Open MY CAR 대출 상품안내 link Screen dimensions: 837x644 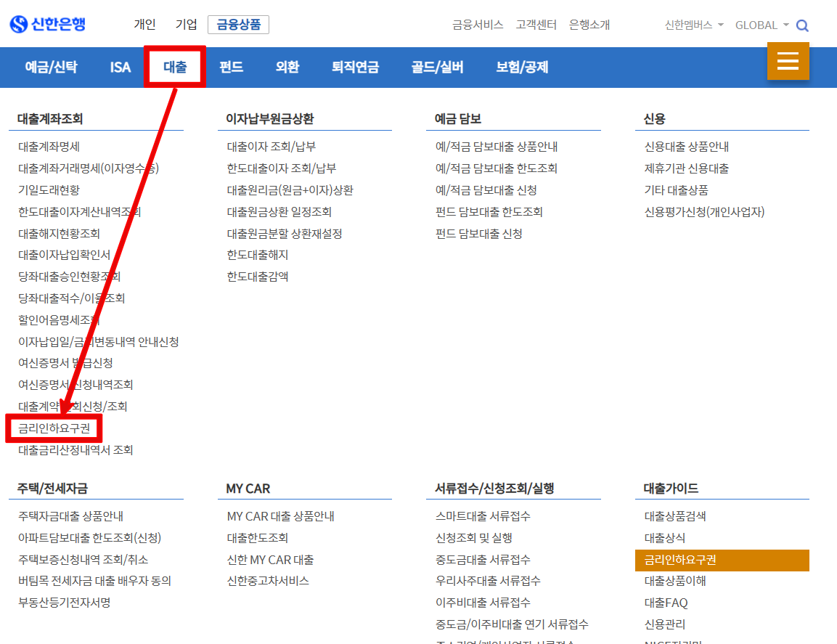coord(280,516)
